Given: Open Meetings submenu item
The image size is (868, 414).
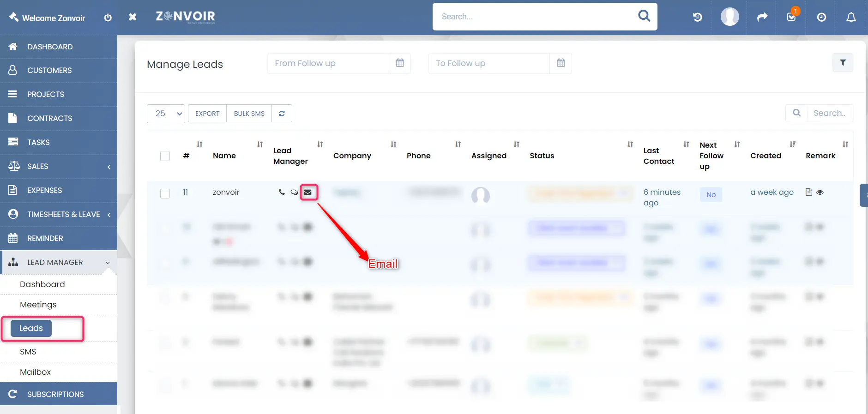Looking at the screenshot, I should pyautogui.click(x=38, y=305).
